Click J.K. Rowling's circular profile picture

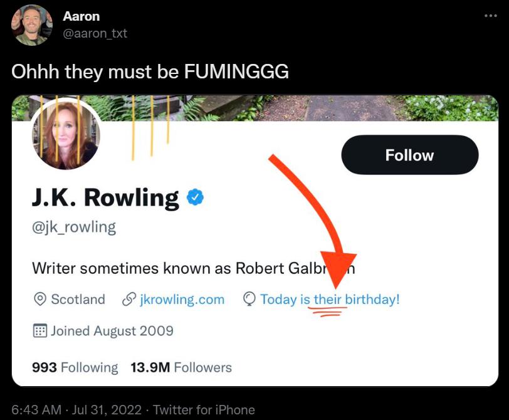pyautogui.click(x=67, y=139)
